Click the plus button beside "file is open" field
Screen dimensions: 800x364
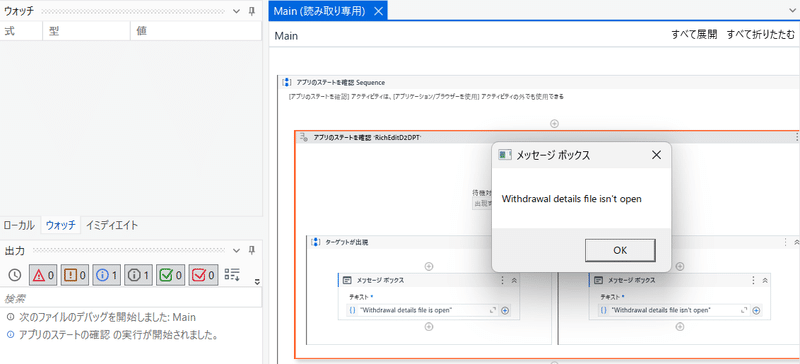(x=505, y=310)
